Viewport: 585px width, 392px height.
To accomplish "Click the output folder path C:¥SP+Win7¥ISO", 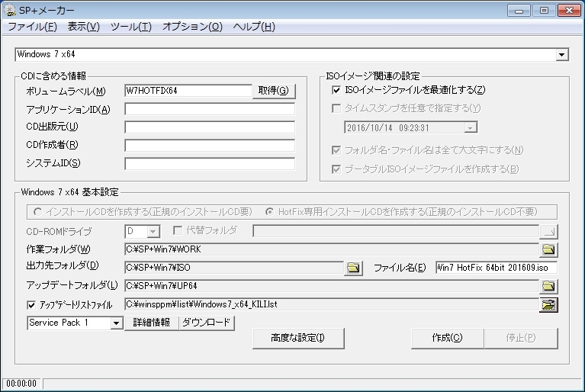I will click(x=234, y=268).
